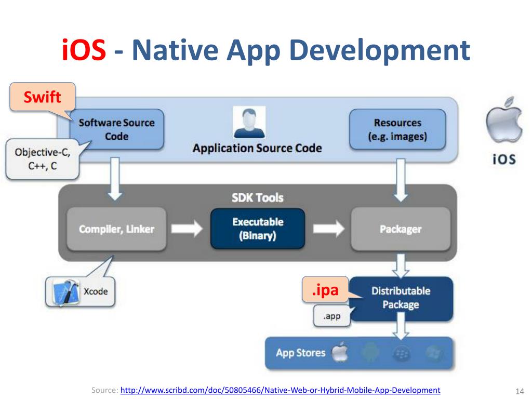Click arrow from Resources to Packager
The width and height of the screenshot is (532, 399).
tap(401, 180)
